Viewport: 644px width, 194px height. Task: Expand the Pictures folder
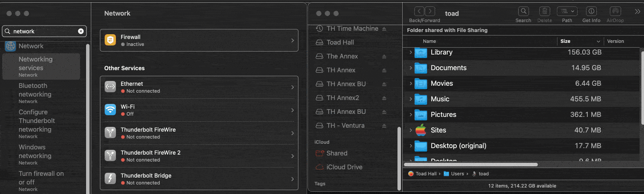click(x=410, y=115)
